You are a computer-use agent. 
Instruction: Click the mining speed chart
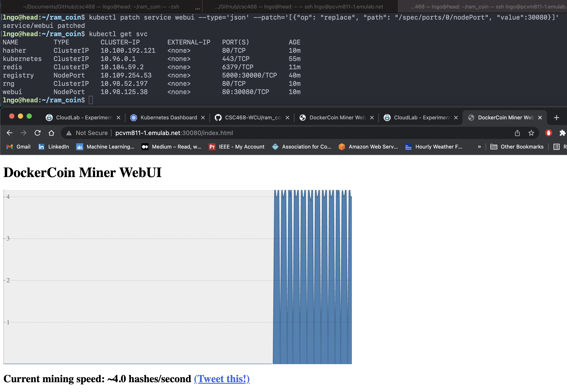point(177,277)
